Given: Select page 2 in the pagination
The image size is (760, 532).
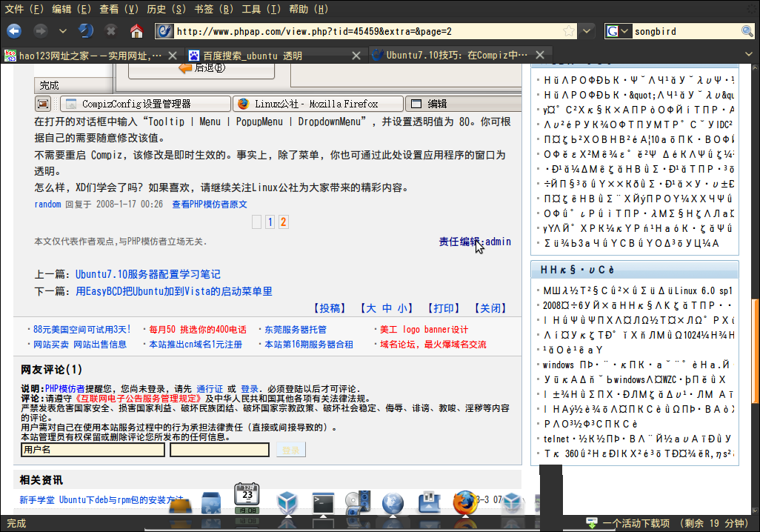Looking at the screenshot, I should [284, 222].
